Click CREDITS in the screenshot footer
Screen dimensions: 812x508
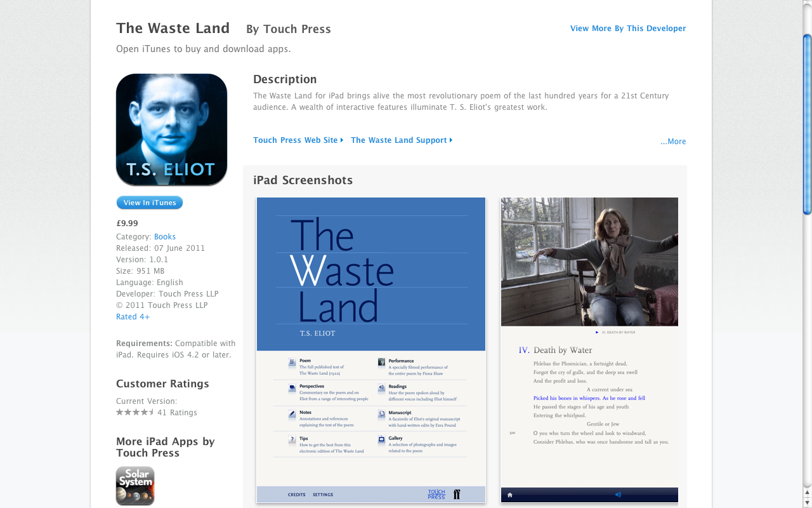tap(296, 495)
